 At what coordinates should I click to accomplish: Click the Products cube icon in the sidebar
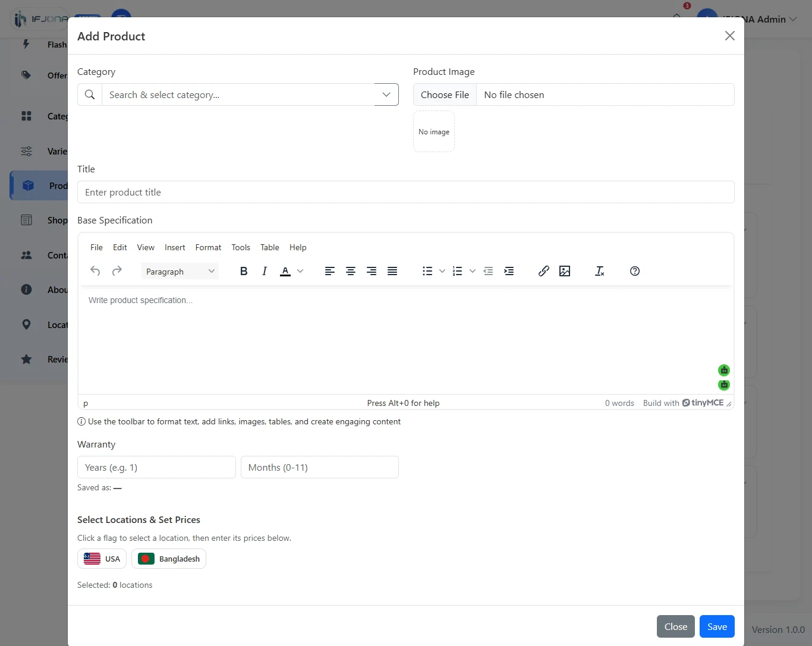pos(28,185)
